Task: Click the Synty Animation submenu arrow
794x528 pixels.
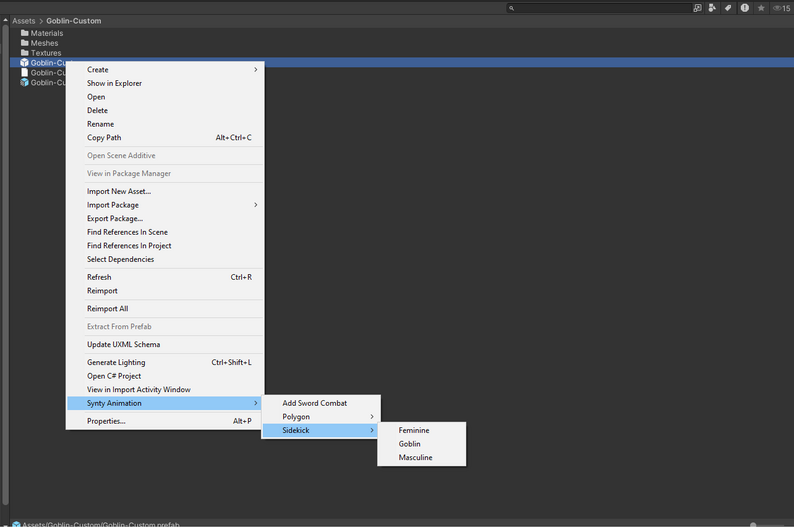Action: point(256,403)
